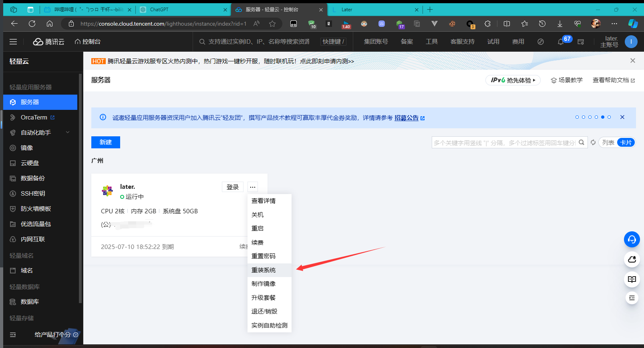Image resolution: width=644 pixels, height=348 pixels.
Task: Click the instance keyword filter input field
Action: point(504,142)
